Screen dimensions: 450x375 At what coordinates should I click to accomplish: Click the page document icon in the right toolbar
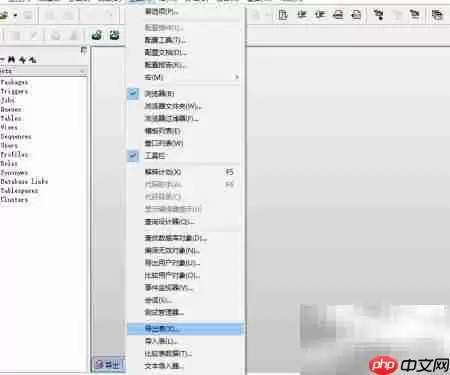283,15
